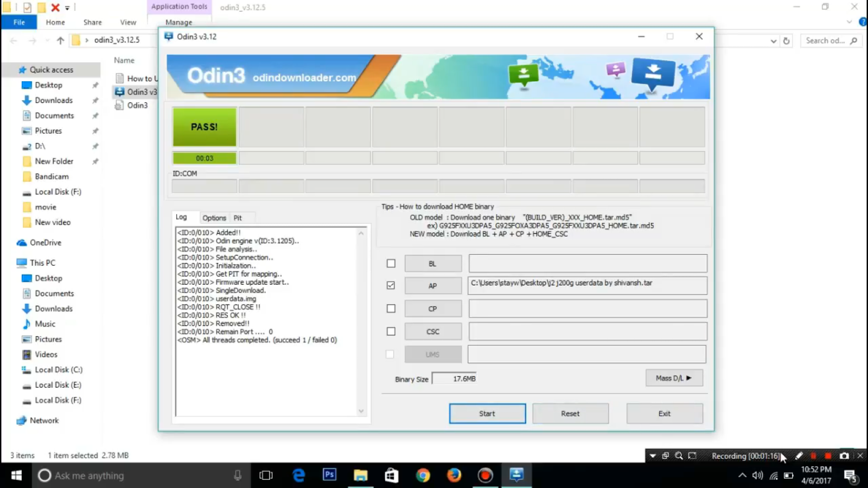The image size is (868, 488).
Task: Select the Odin3 v3 application file
Action: (x=136, y=92)
